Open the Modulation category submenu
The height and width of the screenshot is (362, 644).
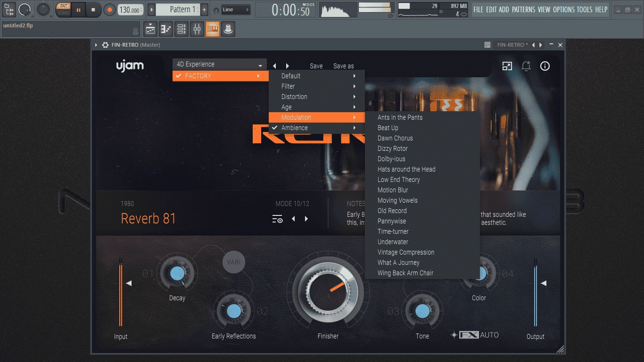[x=316, y=117]
